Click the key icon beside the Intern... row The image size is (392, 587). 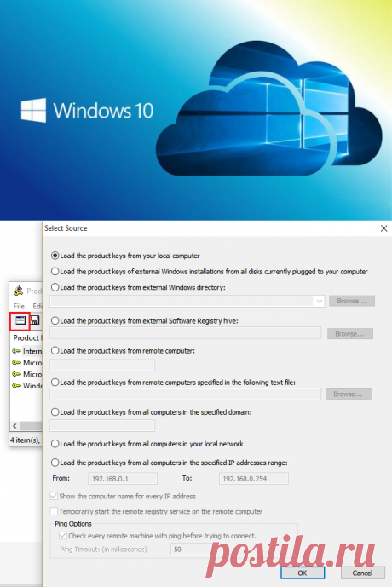click(x=16, y=351)
